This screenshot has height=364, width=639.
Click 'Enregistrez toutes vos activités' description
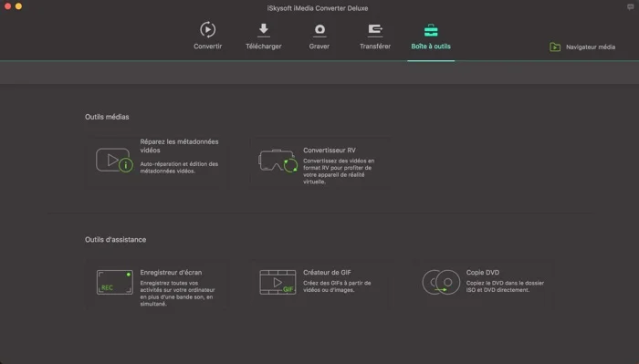[x=177, y=293]
